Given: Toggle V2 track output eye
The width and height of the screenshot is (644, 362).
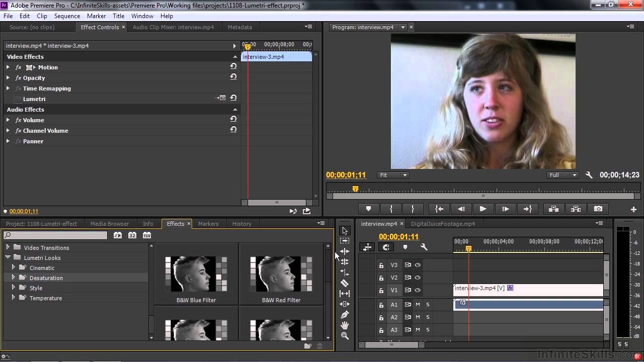Looking at the screenshot, I should [418, 278].
